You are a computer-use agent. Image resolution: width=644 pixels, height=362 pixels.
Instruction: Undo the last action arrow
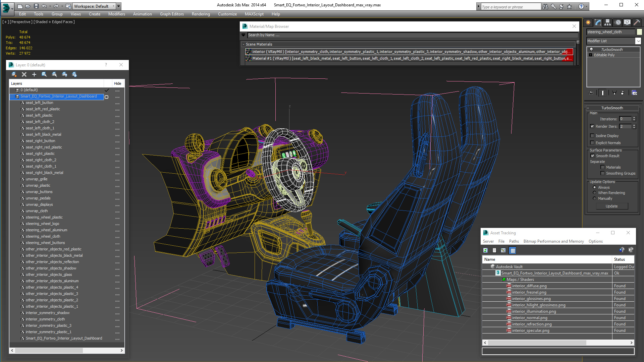[x=44, y=6]
